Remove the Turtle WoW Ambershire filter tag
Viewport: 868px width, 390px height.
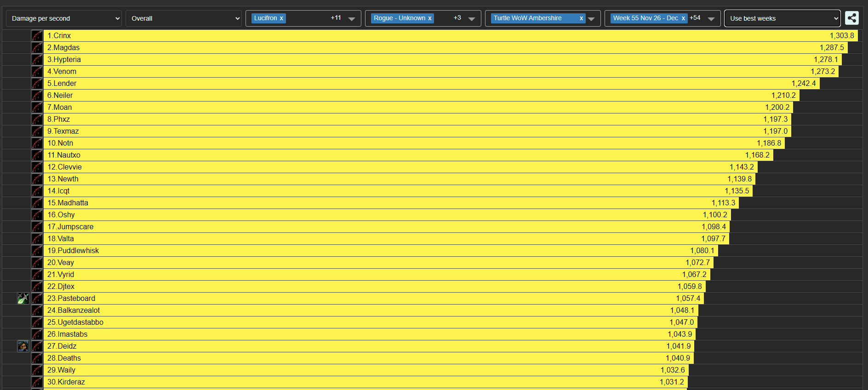pos(581,18)
